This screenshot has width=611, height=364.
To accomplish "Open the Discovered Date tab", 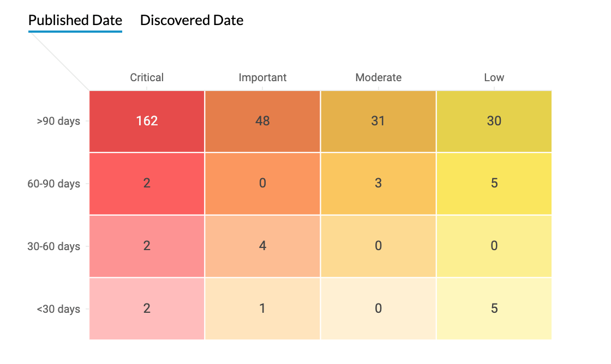I will click(191, 21).
